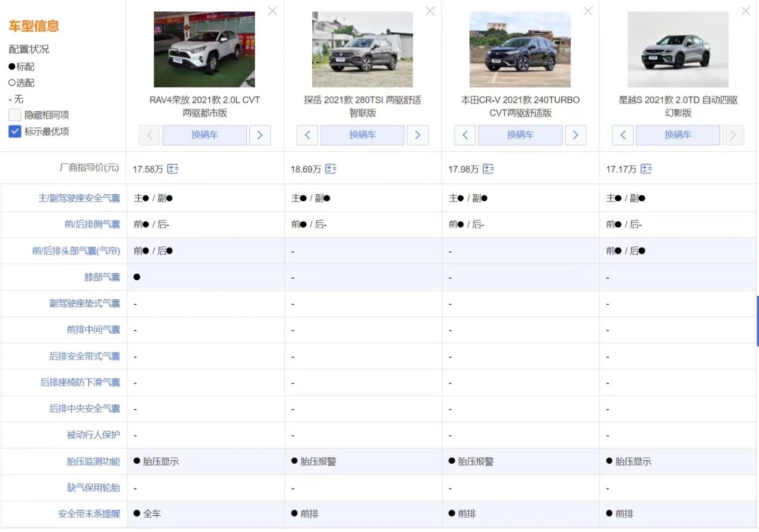Click the calculator icon beside 本田CR-V's 17.98万 price
The height and width of the screenshot is (532, 759).
tap(488, 169)
